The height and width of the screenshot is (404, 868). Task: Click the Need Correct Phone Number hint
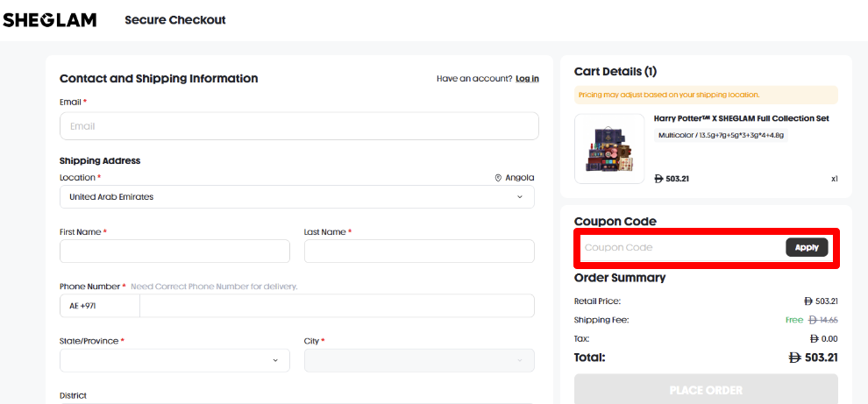pyautogui.click(x=214, y=287)
